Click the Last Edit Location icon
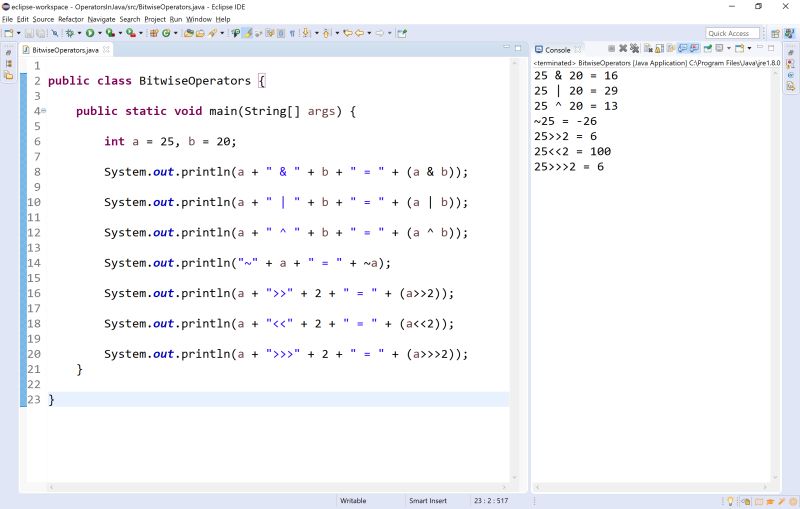 (348, 33)
